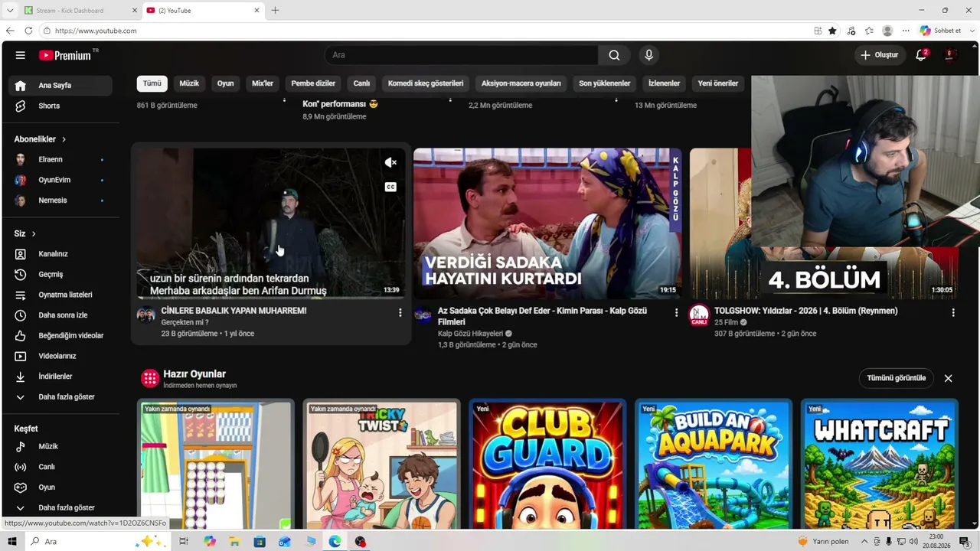Open Videolarınız in the sidebar
Screen dimensions: 980x551
pyautogui.click(x=60, y=356)
